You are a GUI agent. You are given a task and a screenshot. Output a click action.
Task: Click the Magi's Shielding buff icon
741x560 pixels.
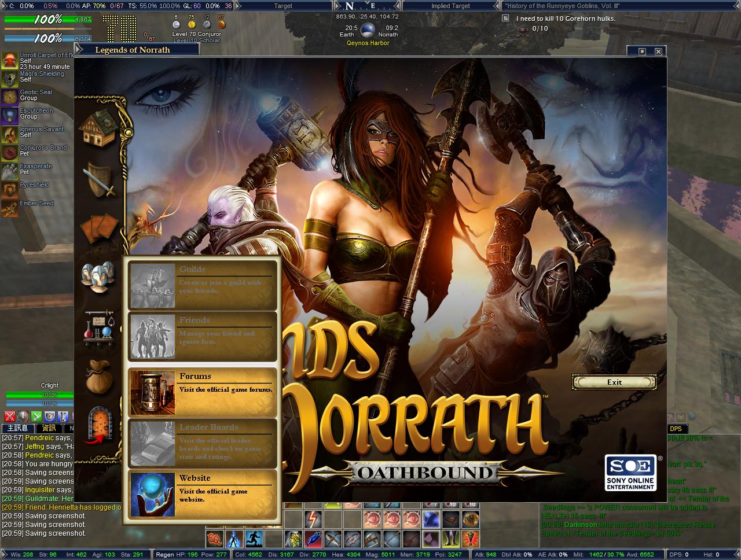(x=10, y=79)
